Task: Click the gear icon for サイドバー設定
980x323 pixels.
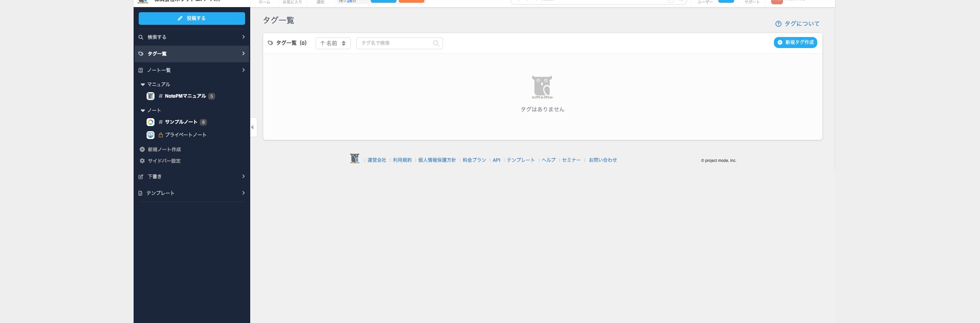Action: pos(142,161)
